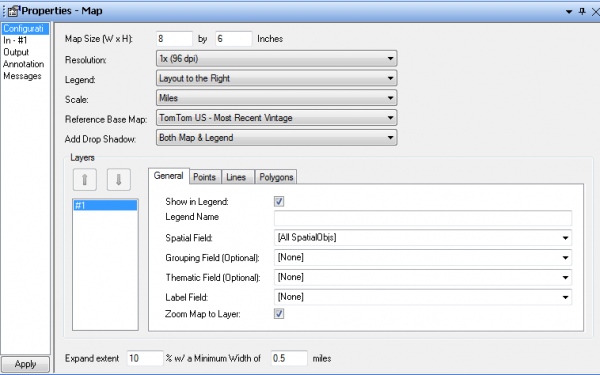Click the Minimum Width miles field
The width and height of the screenshot is (600, 375).
289,358
